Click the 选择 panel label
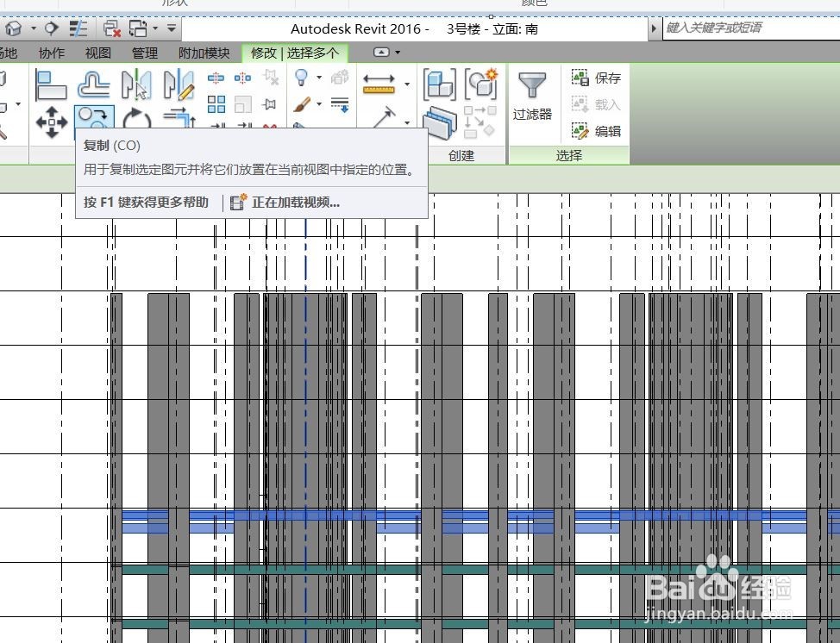Image resolution: width=840 pixels, height=643 pixels. point(569,156)
